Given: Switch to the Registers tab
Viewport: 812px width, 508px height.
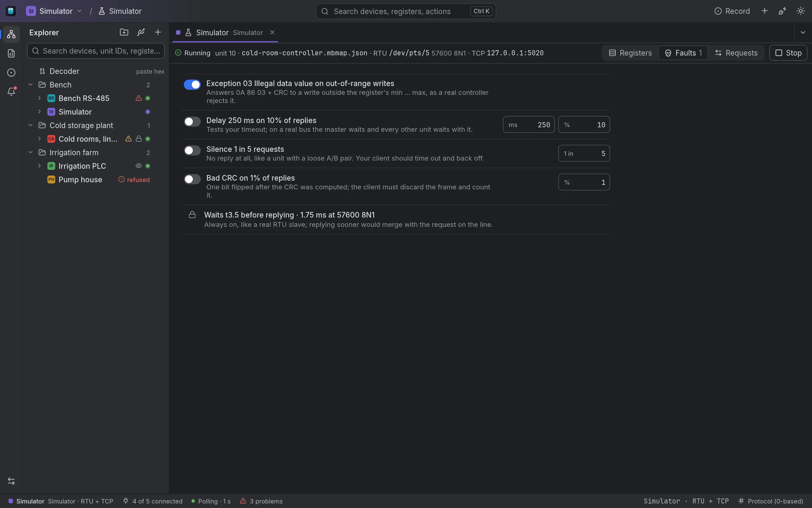Looking at the screenshot, I should pos(630,53).
